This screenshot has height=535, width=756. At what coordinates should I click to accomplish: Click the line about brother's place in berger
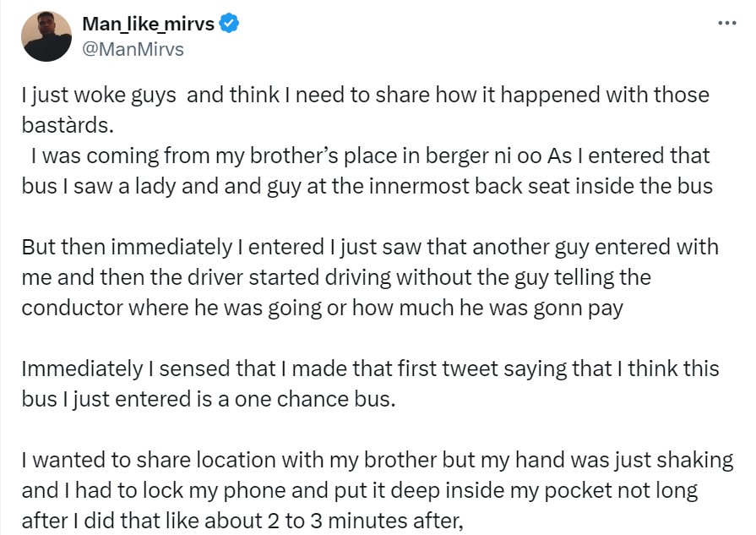[370, 157]
